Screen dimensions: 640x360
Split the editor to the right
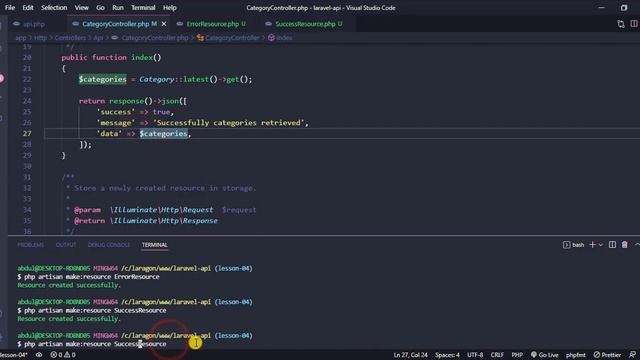634,24
